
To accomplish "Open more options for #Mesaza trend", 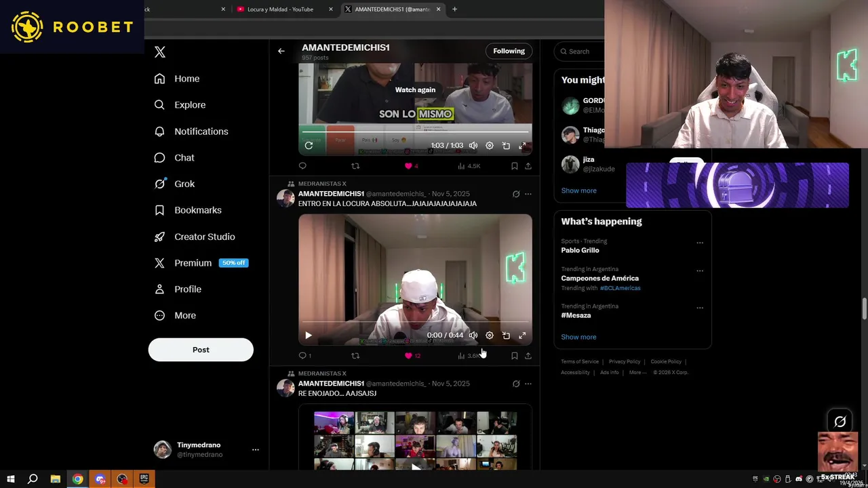I will pos(700,308).
